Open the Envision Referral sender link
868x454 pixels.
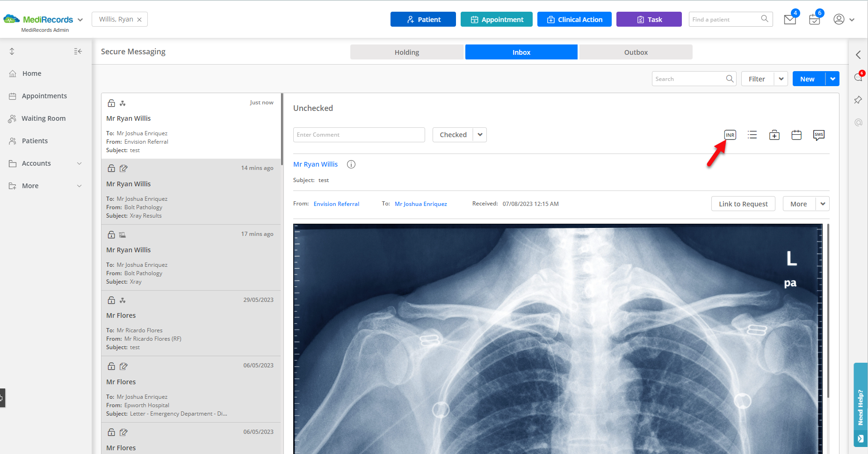(x=336, y=204)
